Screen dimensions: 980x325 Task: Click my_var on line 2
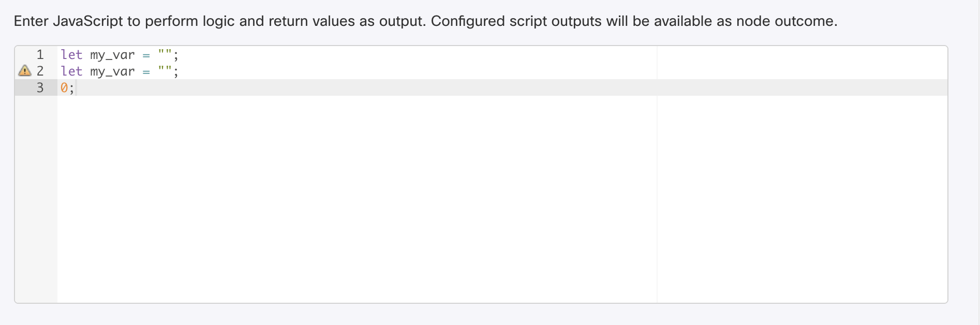click(x=112, y=71)
